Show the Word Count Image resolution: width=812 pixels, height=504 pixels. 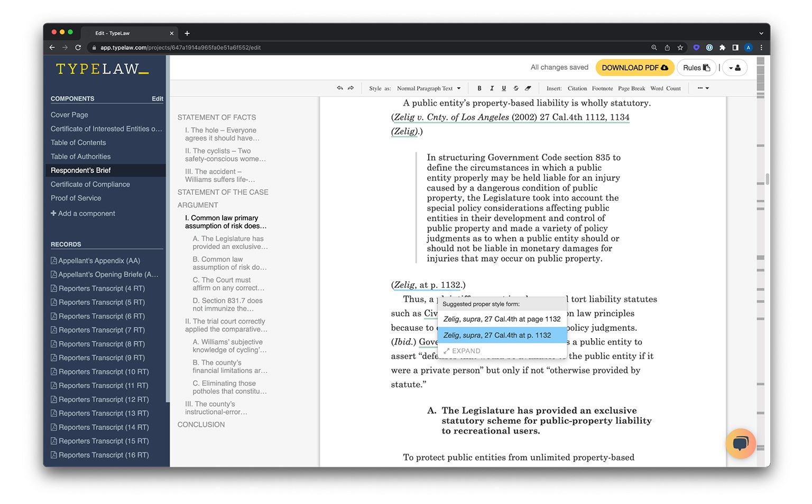coord(666,88)
